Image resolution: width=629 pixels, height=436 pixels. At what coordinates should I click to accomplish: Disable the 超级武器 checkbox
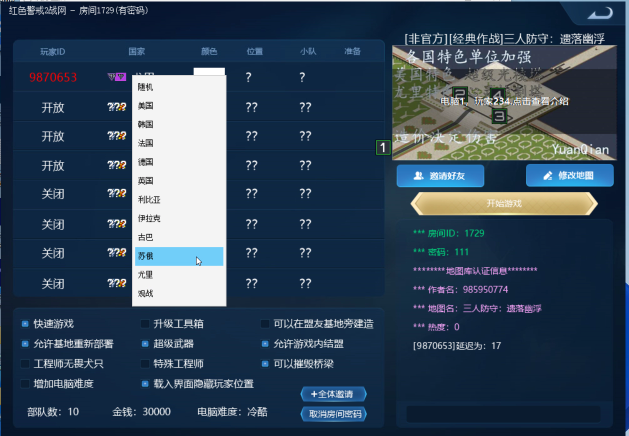[145, 344]
